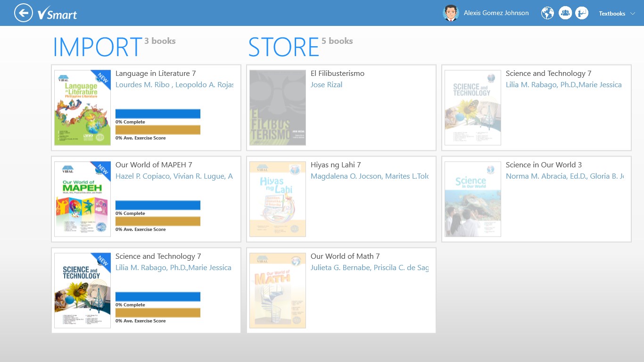Click author Jose Rizal link

(x=326, y=85)
